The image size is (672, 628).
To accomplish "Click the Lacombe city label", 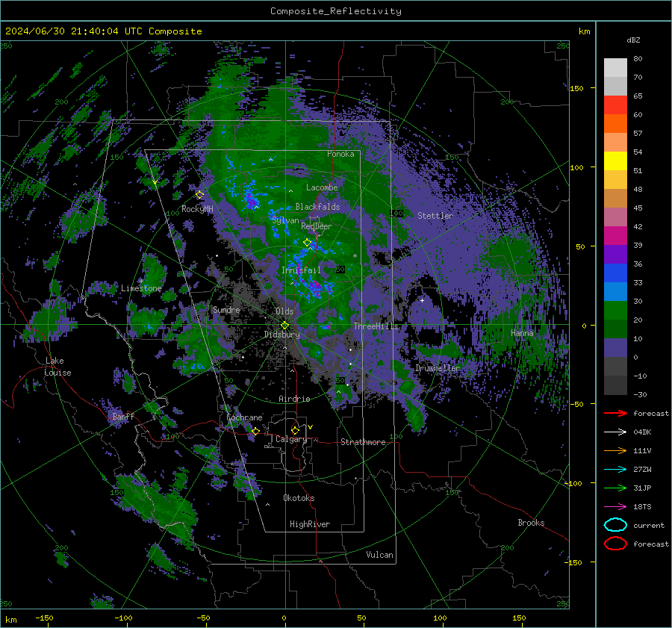I will tap(322, 187).
